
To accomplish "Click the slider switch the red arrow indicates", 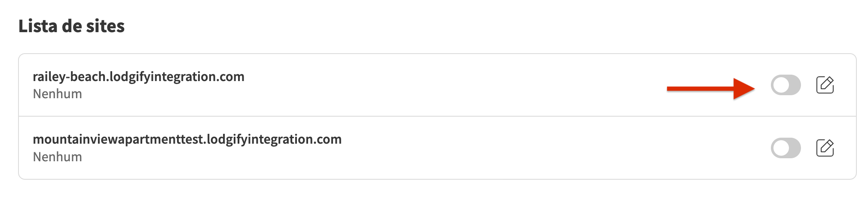I will coord(785,85).
